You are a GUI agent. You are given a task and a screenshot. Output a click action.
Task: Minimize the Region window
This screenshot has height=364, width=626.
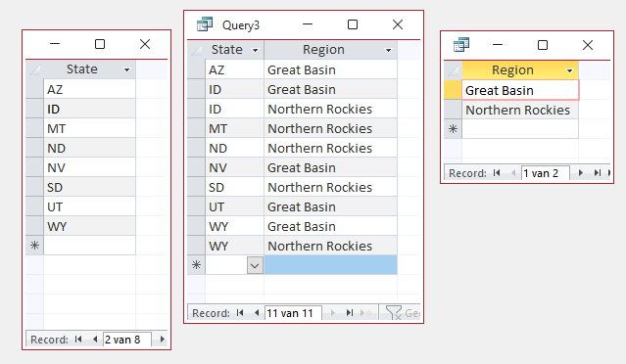tap(498, 45)
